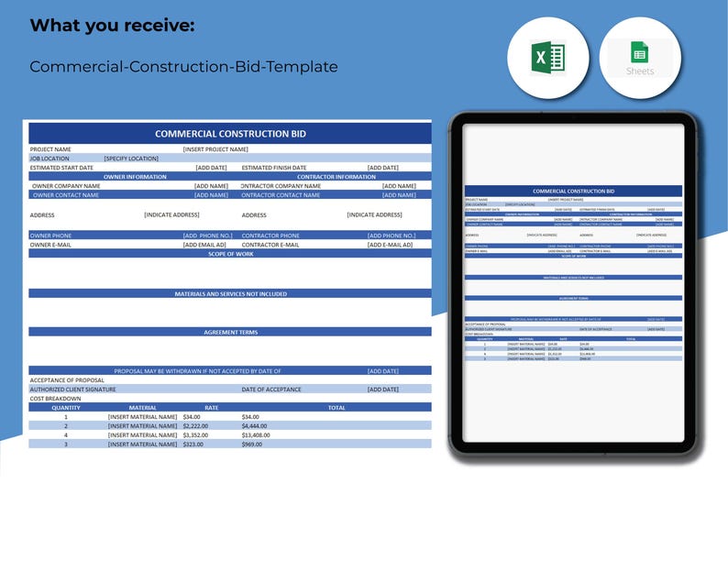Image resolution: width=728 pixels, height=582 pixels.
Task: Select the owner [INDICATE ADDRESS] cell
Action: pos(171,214)
